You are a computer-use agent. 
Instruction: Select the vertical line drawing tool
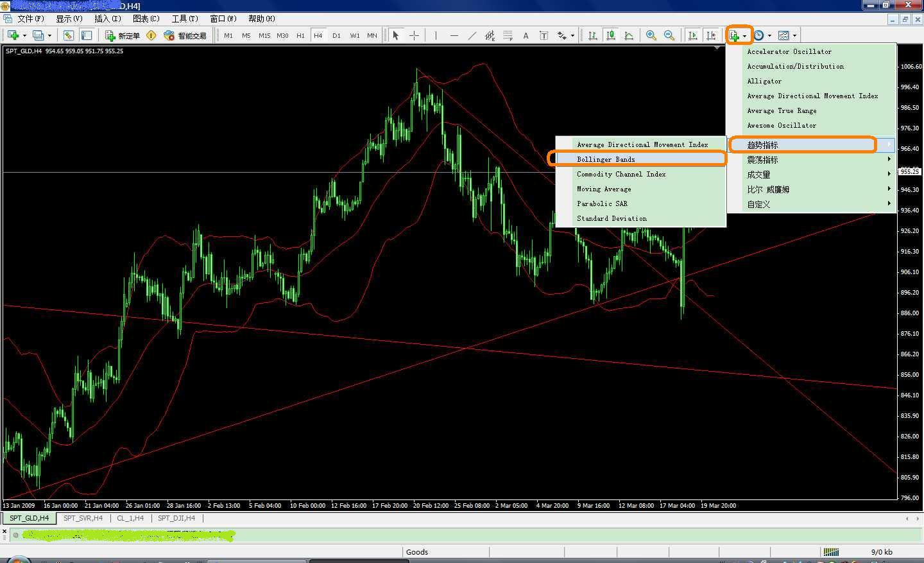pos(436,35)
